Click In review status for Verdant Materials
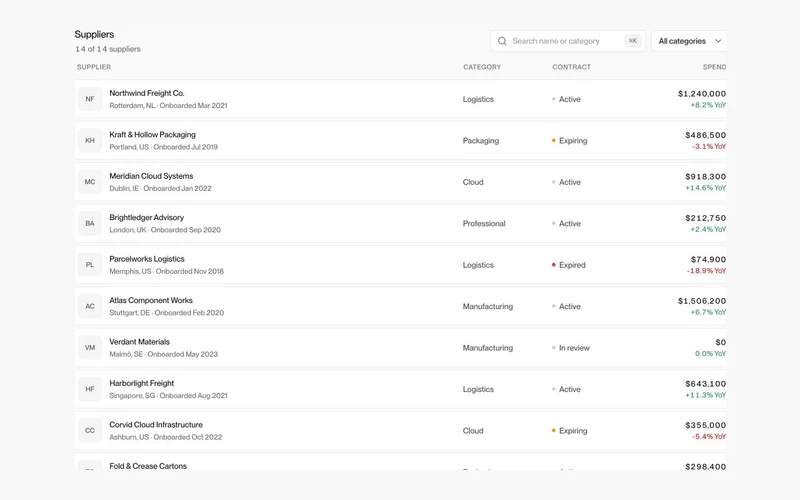The width and height of the screenshot is (800, 500). 570,347
